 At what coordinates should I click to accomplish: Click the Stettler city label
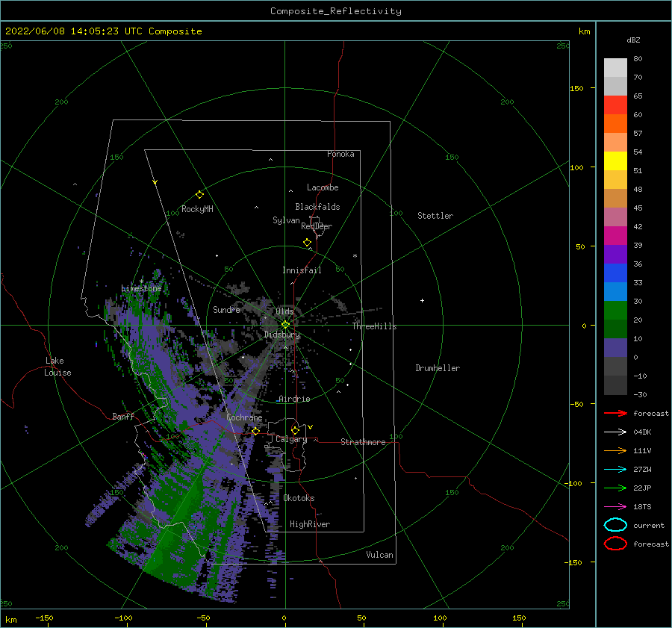pyautogui.click(x=435, y=216)
